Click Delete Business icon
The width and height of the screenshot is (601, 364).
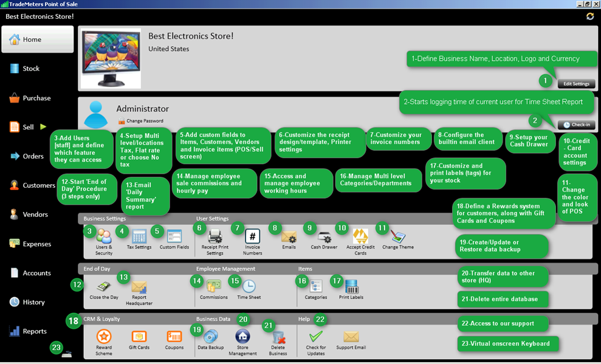click(278, 338)
